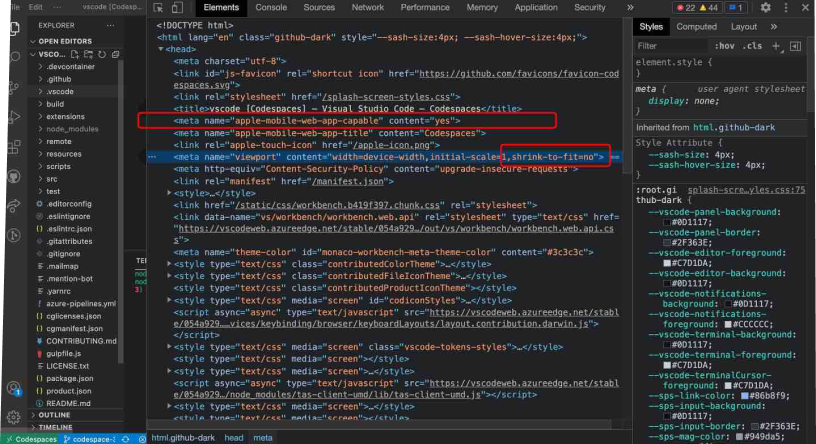Click the Styles Filter input field
The height and width of the screenshot is (444, 816).
coord(671,46)
